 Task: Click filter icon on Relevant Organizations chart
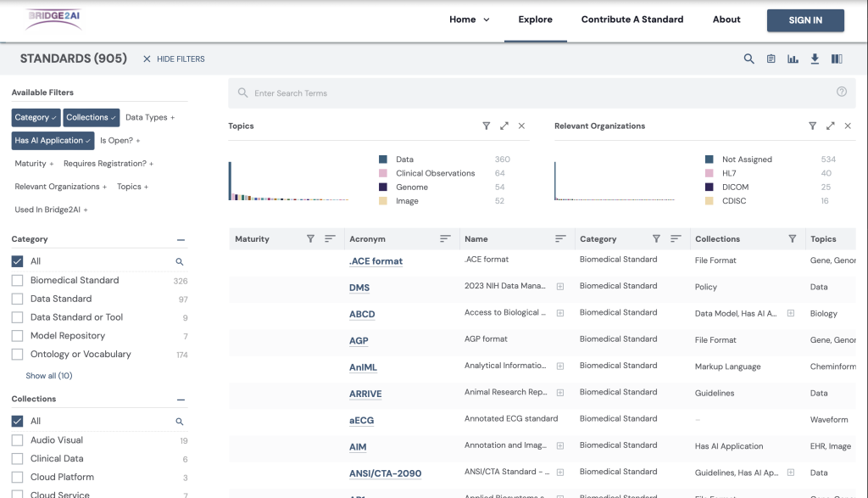click(x=812, y=126)
